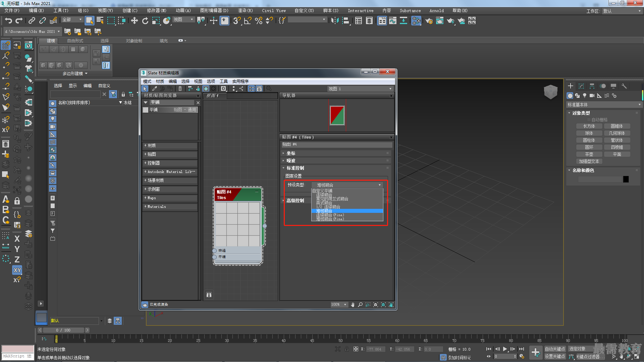Expand the 噪波 rollout

coord(336,161)
